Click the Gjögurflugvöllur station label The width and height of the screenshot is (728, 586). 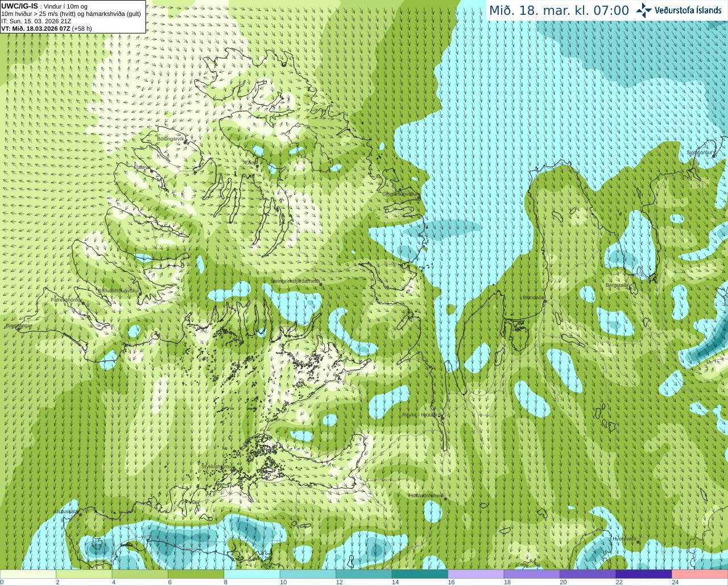click(x=400, y=194)
